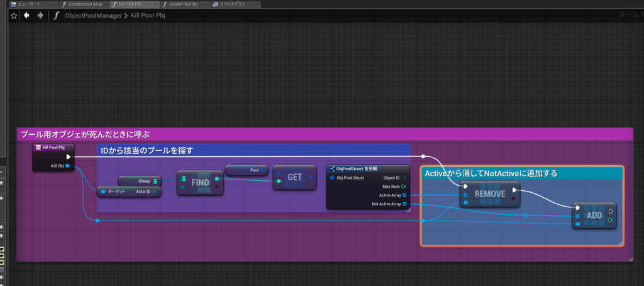Click the REMOVE exec input pin

tap(465, 186)
